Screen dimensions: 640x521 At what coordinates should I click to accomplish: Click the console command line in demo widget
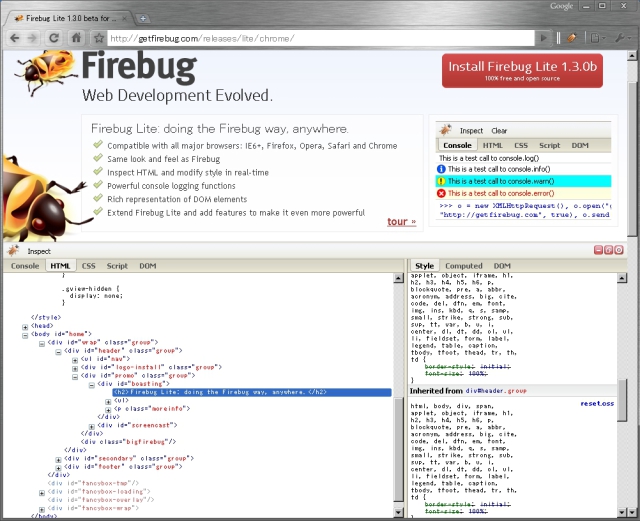pyautogui.click(x=525, y=210)
